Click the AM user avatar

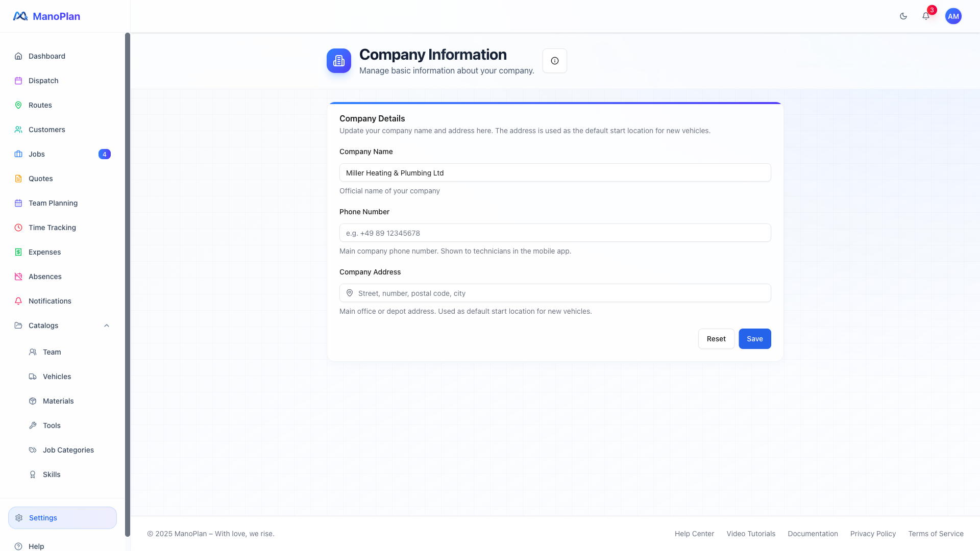coord(953,16)
